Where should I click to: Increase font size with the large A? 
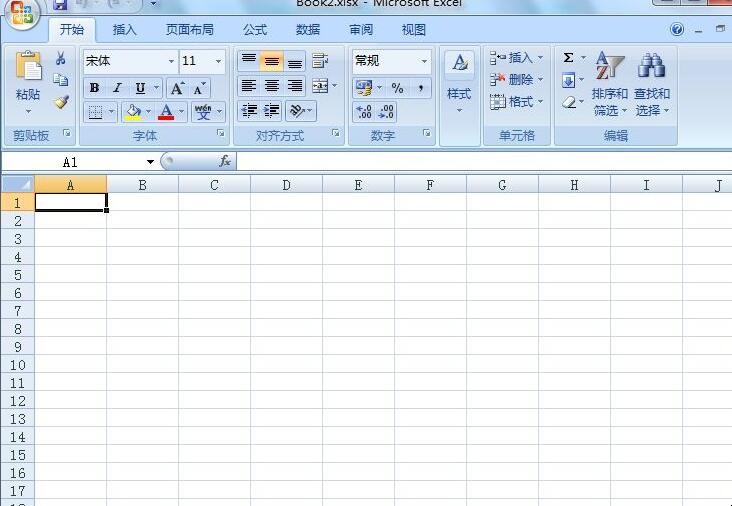click(177, 88)
